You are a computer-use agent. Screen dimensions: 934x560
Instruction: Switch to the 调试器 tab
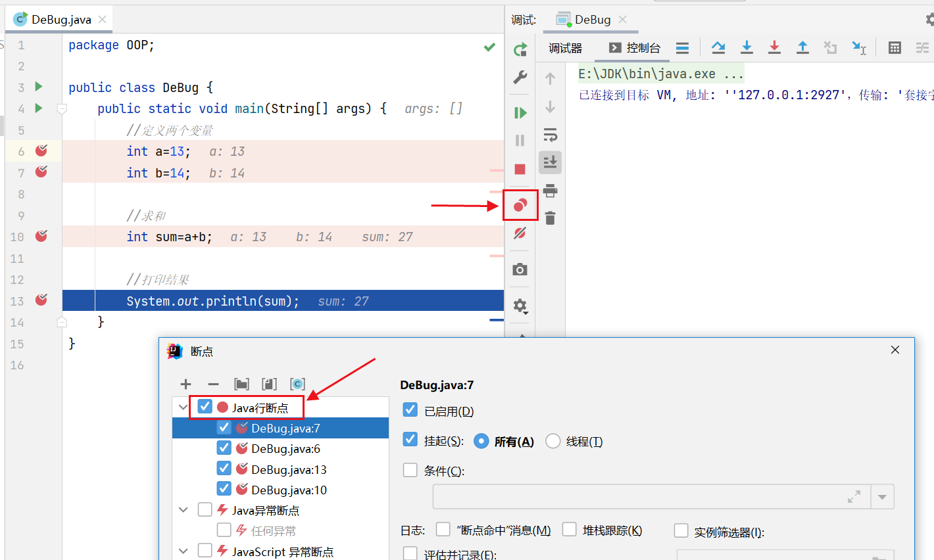(566, 48)
